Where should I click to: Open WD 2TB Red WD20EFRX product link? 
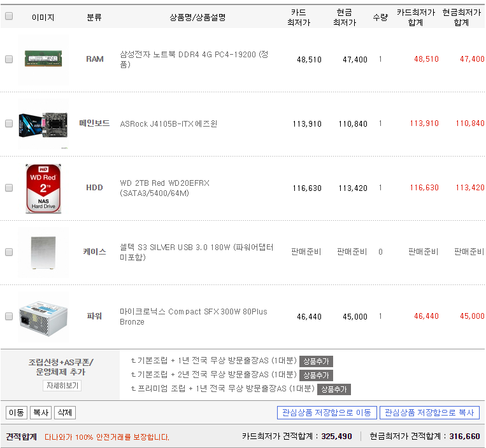(164, 188)
